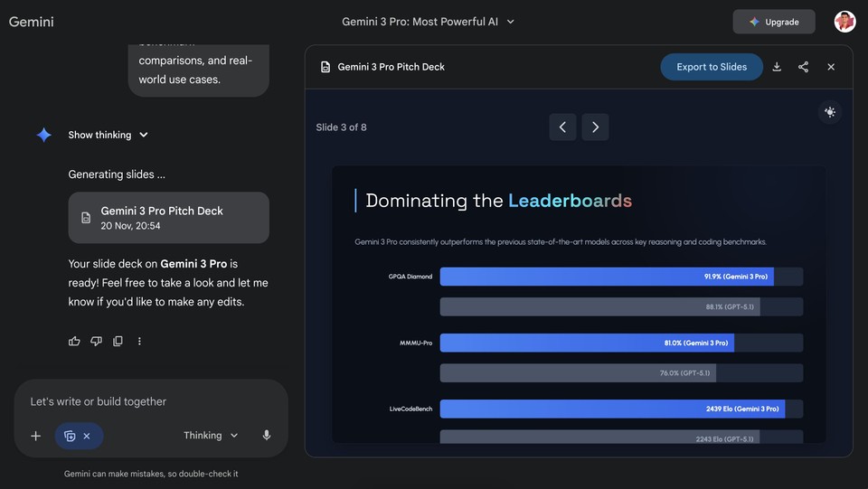
Task: Click the 'Slide 3 of 8' indicator
Action: tap(341, 127)
